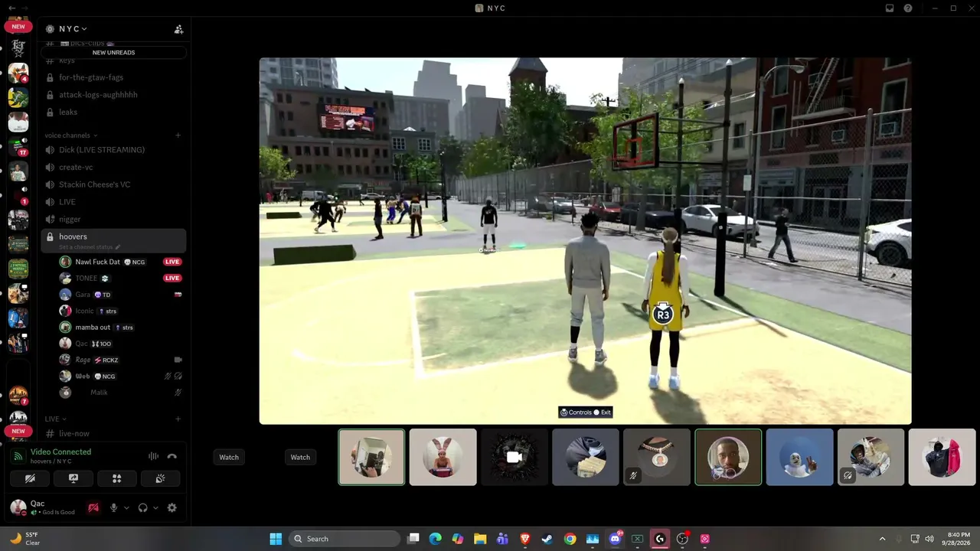The height and width of the screenshot is (551, 980).
Task: Select the bunny-ears avatar participant tile
Action: coord(443,457)
